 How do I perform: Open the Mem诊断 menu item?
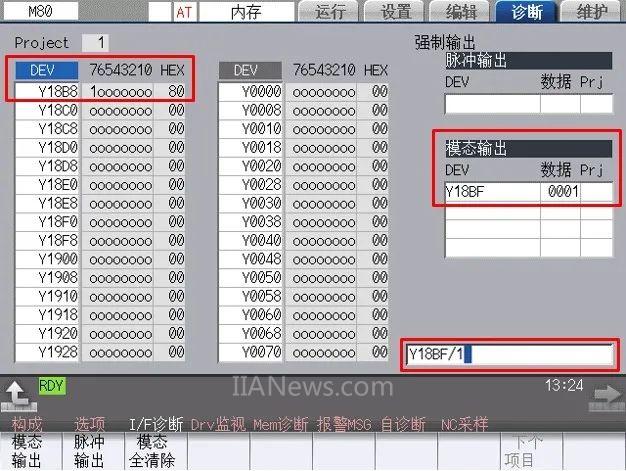click(282, 424)
